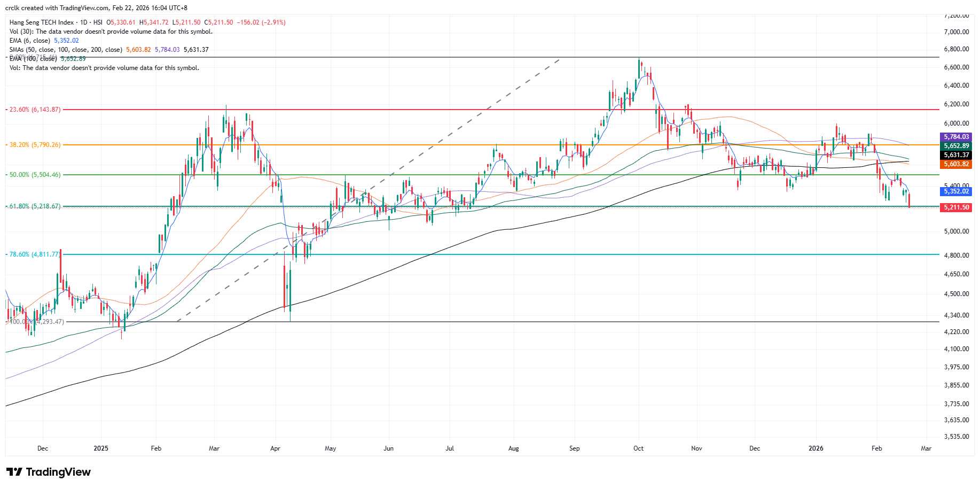Click the EMA (6, close) indicator legend
980x488 pixels.
(30, 41)
